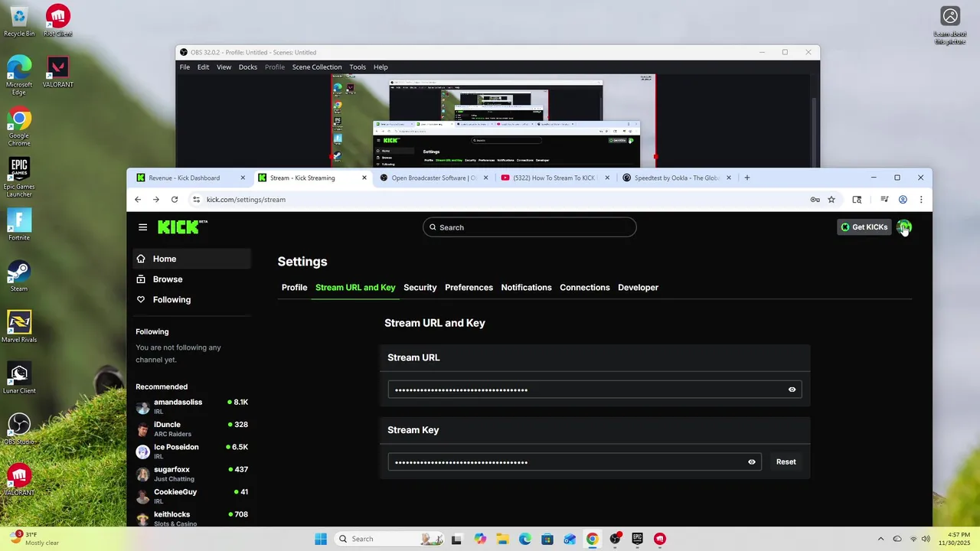Open the OBS Docks menu
The height and width of the screenshot is (551, 980).
[x=248, y=67]
